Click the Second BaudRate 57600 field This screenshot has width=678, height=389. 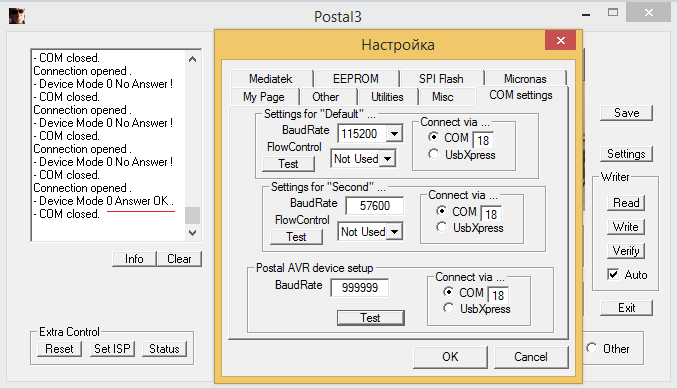coord(375,206)
